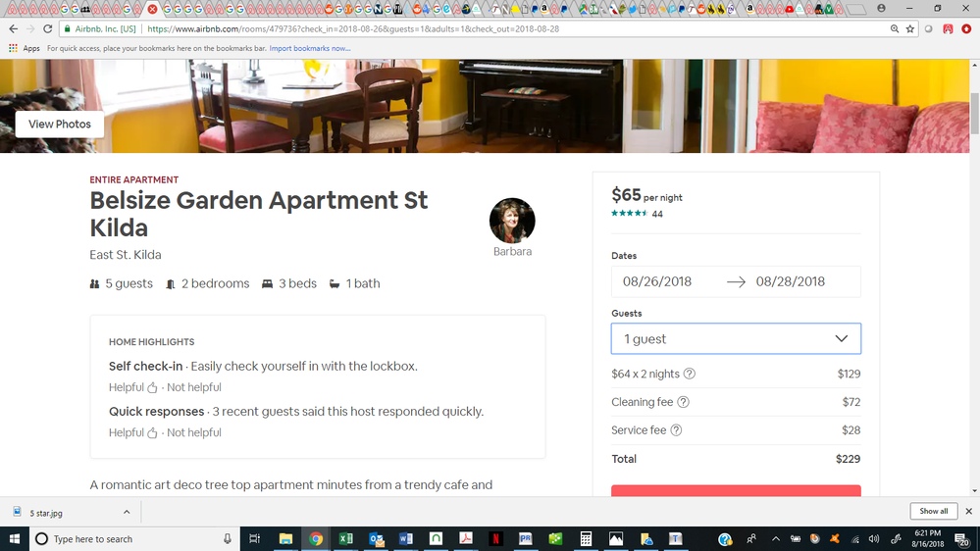
Task: Open host Barbara's profile photo
Action: (512, 221)
